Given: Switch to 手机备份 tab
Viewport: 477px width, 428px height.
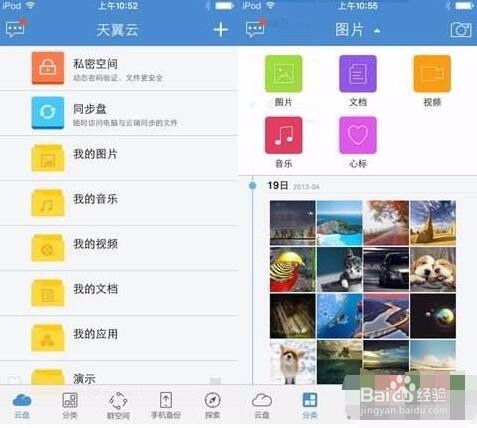Looking at the screenshot, I should coord(166,406).
